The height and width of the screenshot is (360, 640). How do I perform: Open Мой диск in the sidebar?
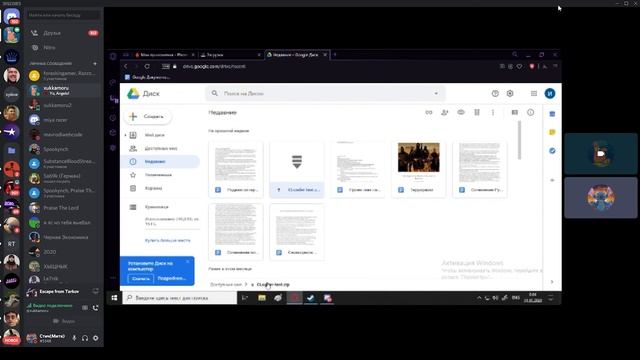(x=154, y=135)
